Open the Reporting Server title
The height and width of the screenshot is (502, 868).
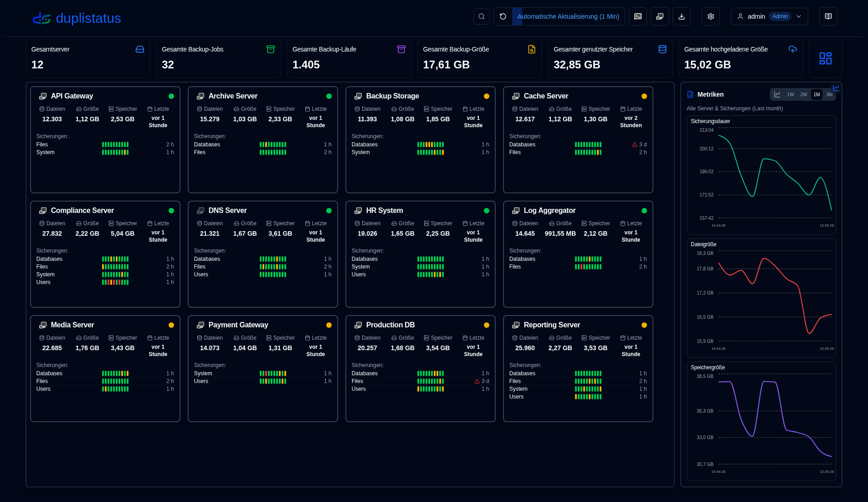(x=552, y=325)
